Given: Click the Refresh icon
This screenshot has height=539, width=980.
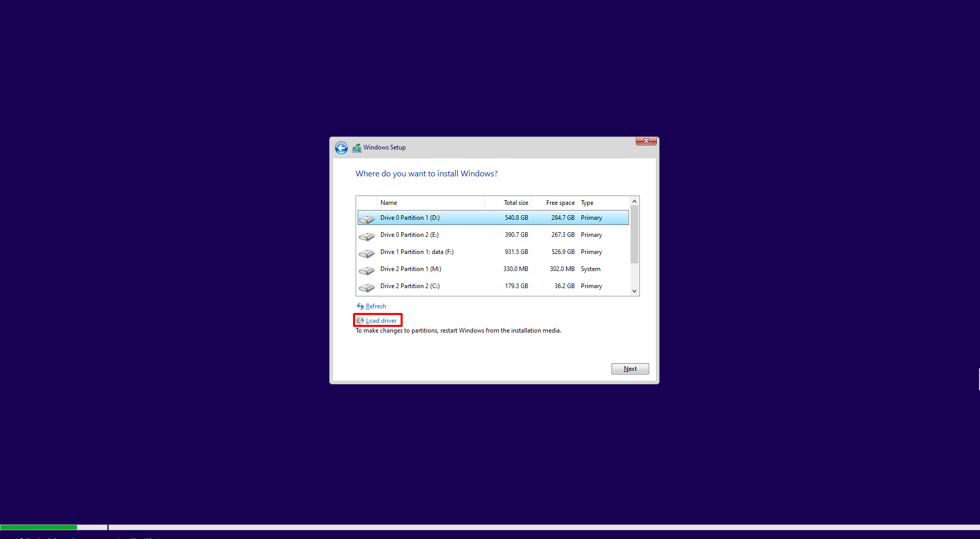Looking at the screenshot, I should 360,306.
